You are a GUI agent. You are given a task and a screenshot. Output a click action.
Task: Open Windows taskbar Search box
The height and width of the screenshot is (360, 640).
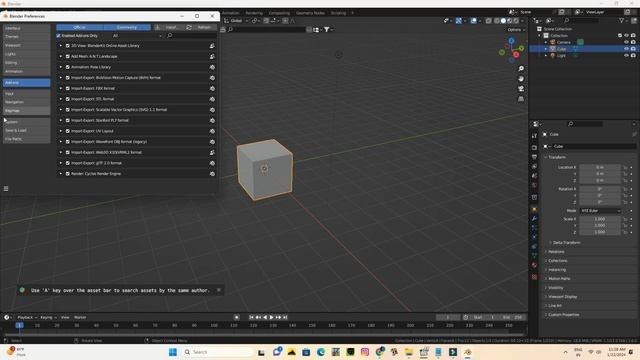coord(218,352)
